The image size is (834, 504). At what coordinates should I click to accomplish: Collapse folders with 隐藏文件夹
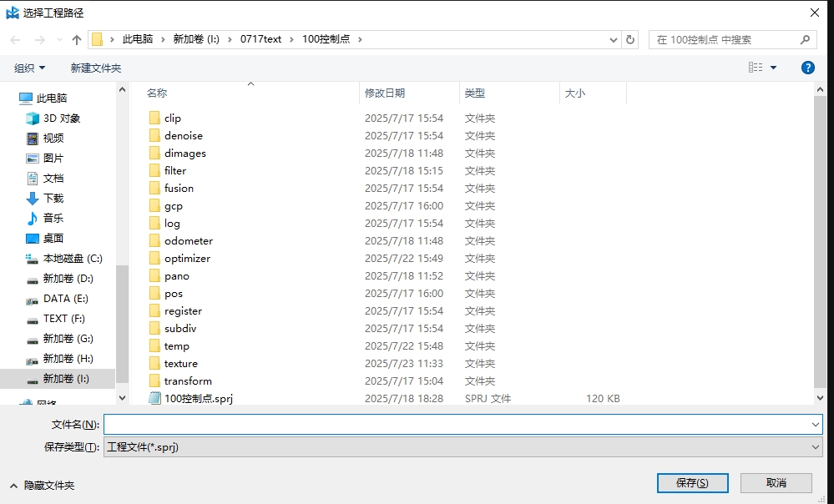point(42,485)
